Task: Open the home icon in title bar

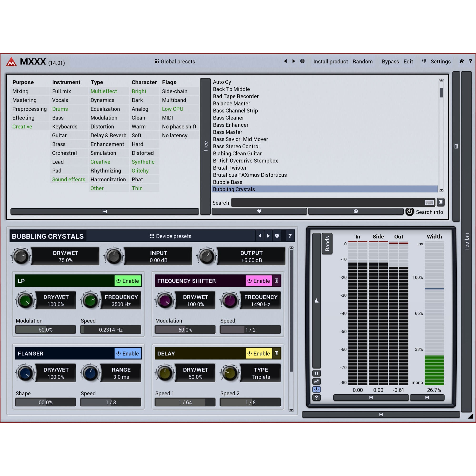Action: [x=462, y=61]
